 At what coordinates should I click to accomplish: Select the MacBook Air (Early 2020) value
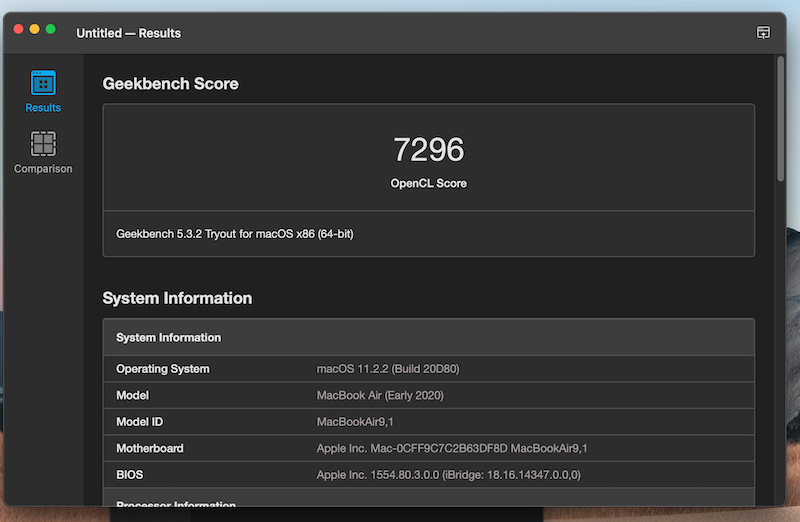pos(380,395)
